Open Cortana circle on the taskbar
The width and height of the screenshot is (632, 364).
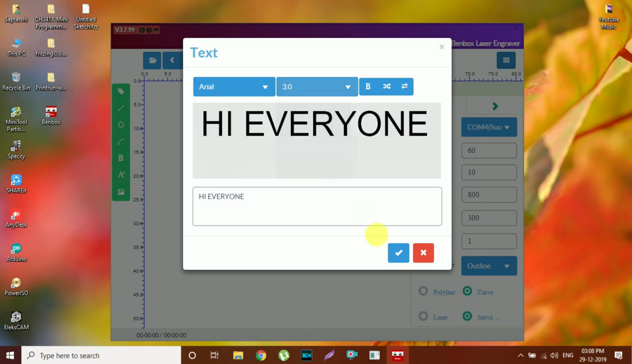(193, 355)
